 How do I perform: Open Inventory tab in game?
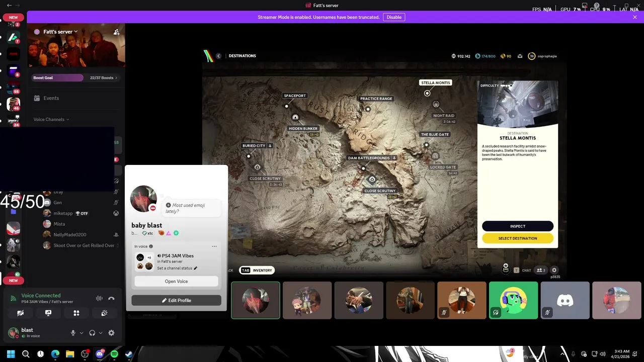tap(257, 270)
